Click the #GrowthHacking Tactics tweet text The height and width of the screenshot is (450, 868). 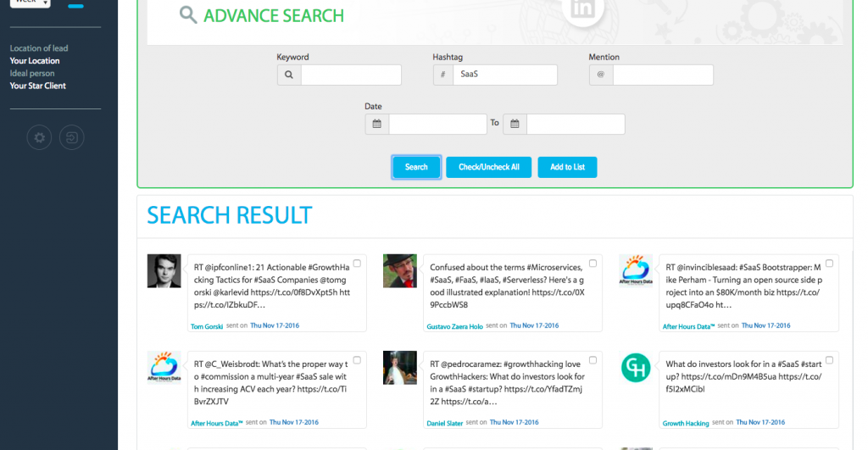pyautogui.click(x=272, y=286)
